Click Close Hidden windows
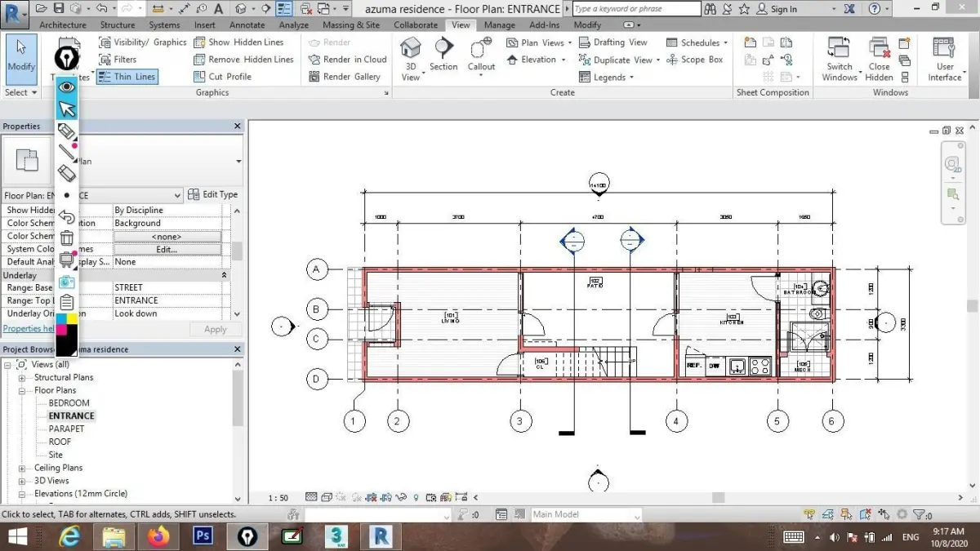The width and height of the screenshot is (980, 551). [x=879, y=59]
